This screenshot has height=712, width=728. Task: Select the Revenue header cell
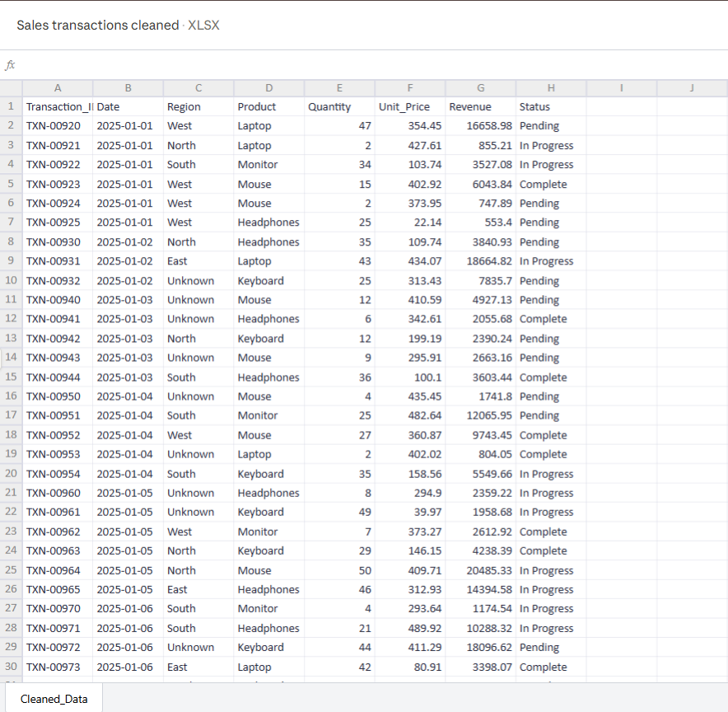tap(480, 106)
